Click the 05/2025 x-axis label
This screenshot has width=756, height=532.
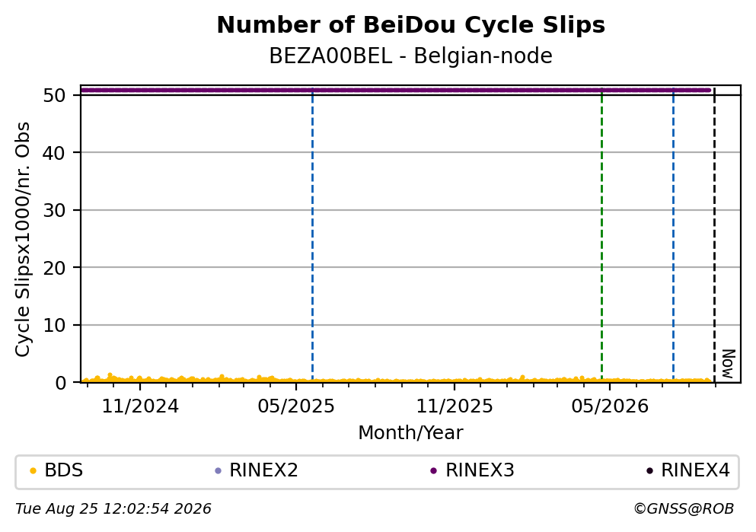[296, 406]
